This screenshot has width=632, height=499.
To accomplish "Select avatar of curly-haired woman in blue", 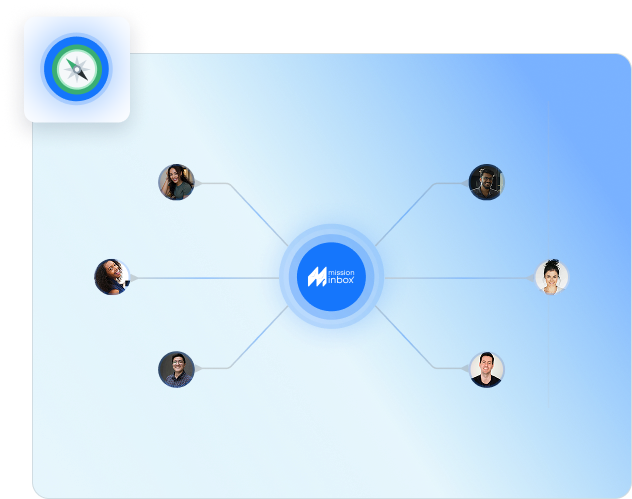I will pyautogui.click(x=112, y=277).
